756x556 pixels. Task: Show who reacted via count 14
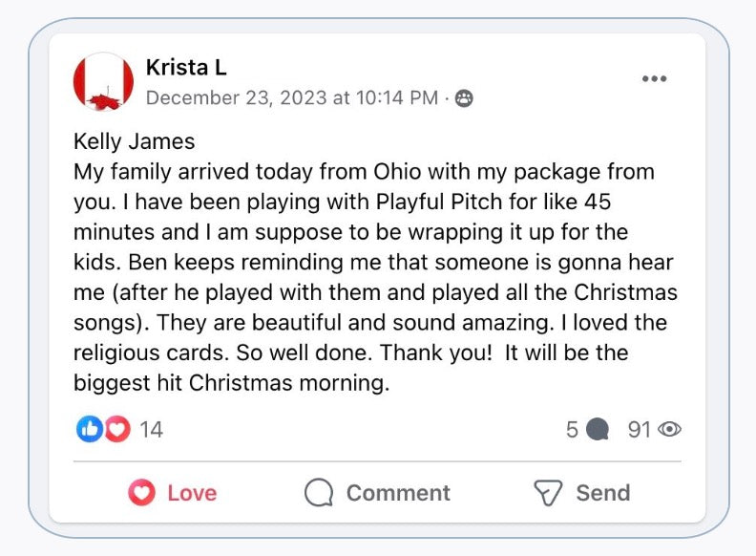coord(151,430)
